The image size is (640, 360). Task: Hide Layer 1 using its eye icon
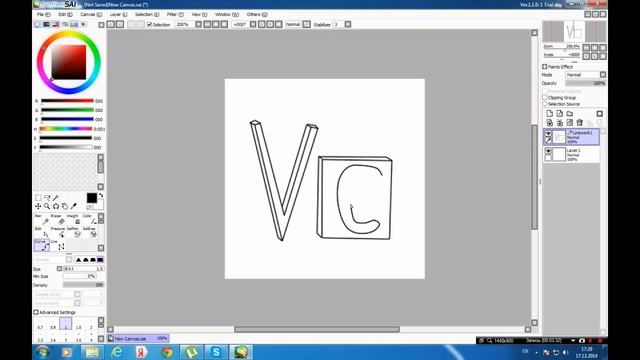click(x=548, y=151)
